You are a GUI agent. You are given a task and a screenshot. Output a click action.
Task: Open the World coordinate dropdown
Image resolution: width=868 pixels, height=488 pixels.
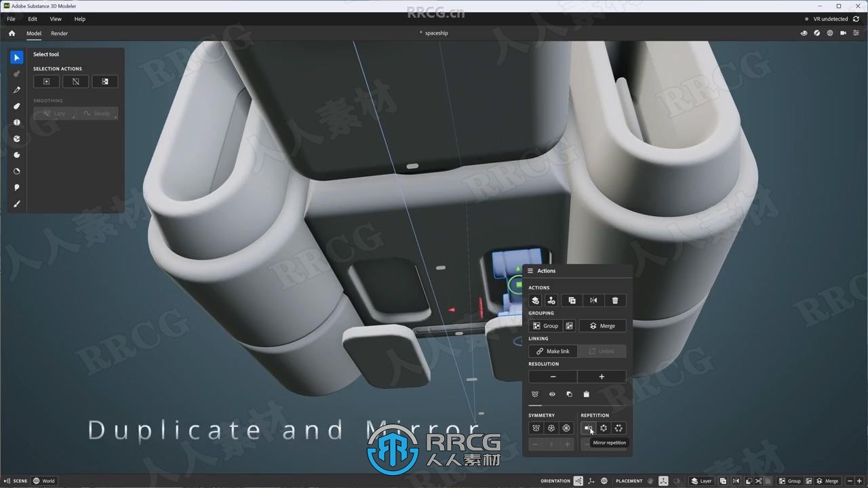[x=44, y=481]
